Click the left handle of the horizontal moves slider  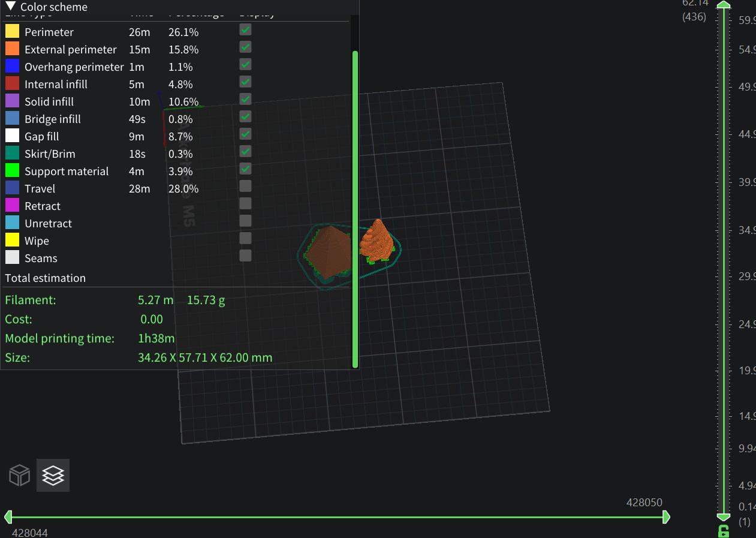[8, 517]
